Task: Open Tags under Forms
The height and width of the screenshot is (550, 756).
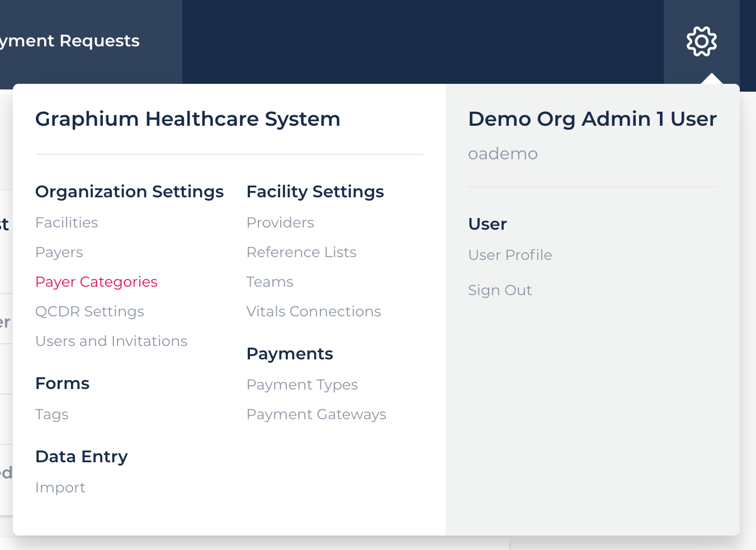Action: coord(51,414)
